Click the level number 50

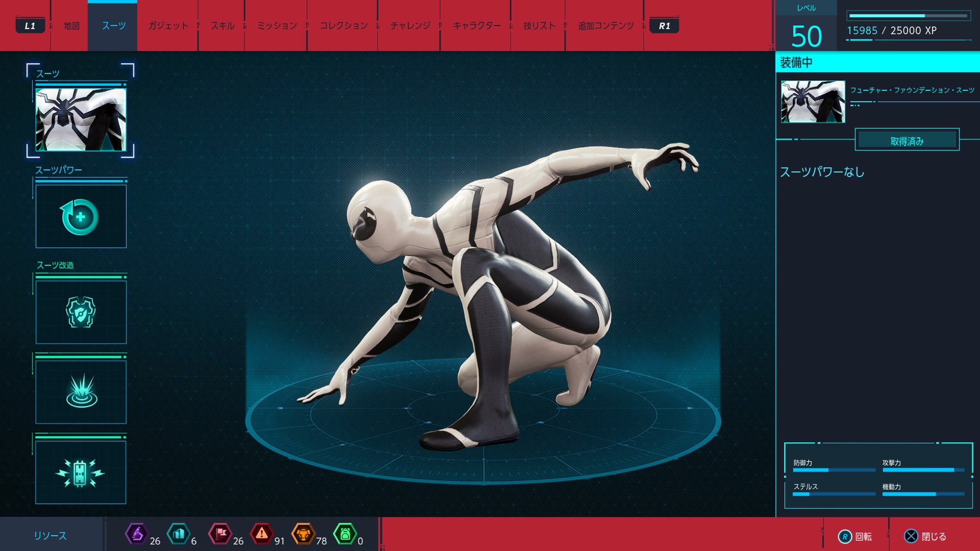coord(806,36)
